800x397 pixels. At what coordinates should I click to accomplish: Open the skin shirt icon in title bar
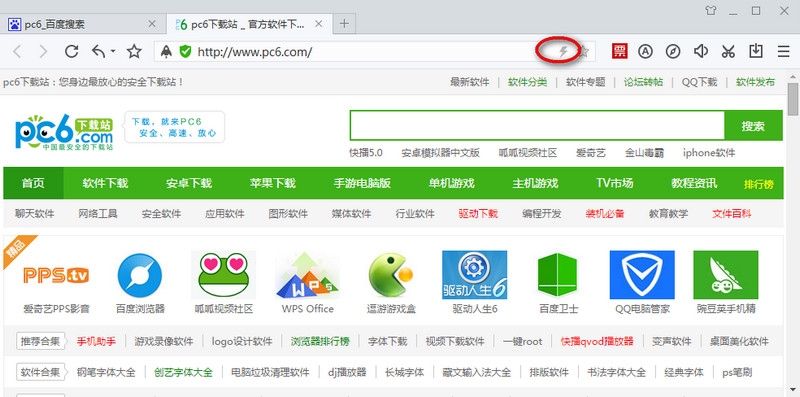pyautogui.click(x=711, y=10)
